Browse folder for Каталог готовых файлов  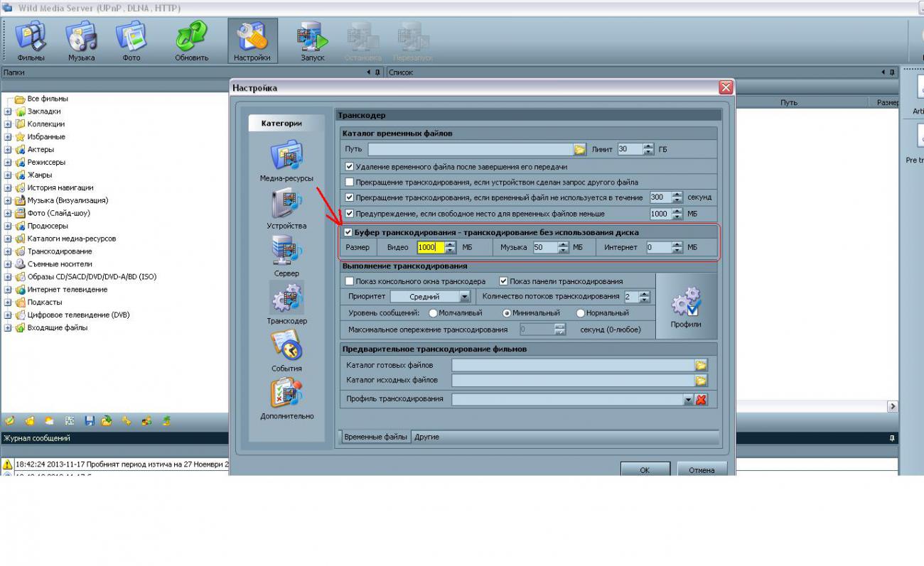[701, 365]
